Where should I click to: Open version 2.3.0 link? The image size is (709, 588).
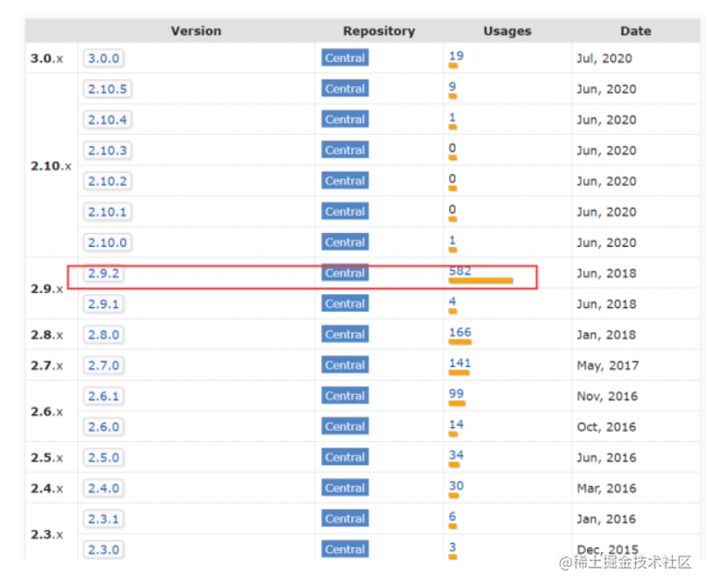click(104, 549)
